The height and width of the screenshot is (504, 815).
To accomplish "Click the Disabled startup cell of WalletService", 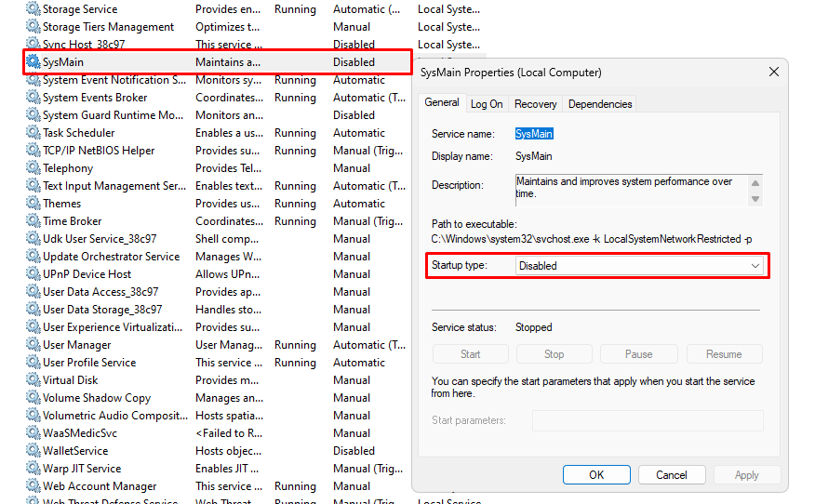I will 354,450.
